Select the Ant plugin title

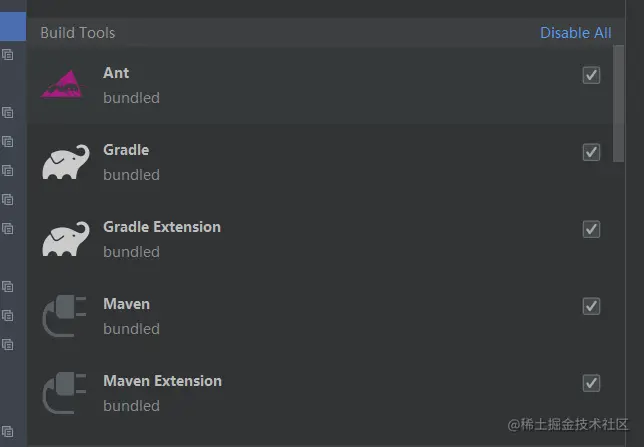(116, 73)
